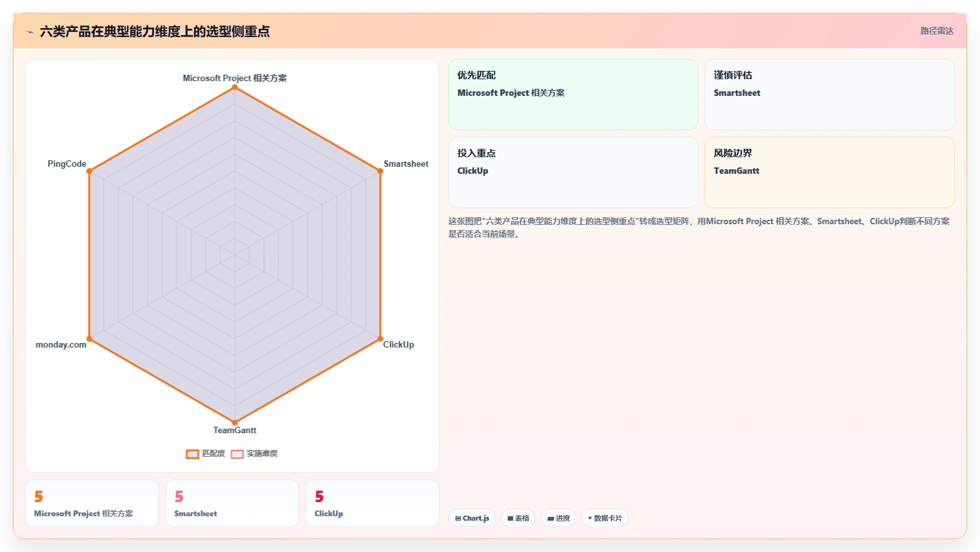Image resolution: width=980 pixels, height=552 pixels.
Task: Toggle the 匹配度 legend swatch
Action: coord(192,454)
